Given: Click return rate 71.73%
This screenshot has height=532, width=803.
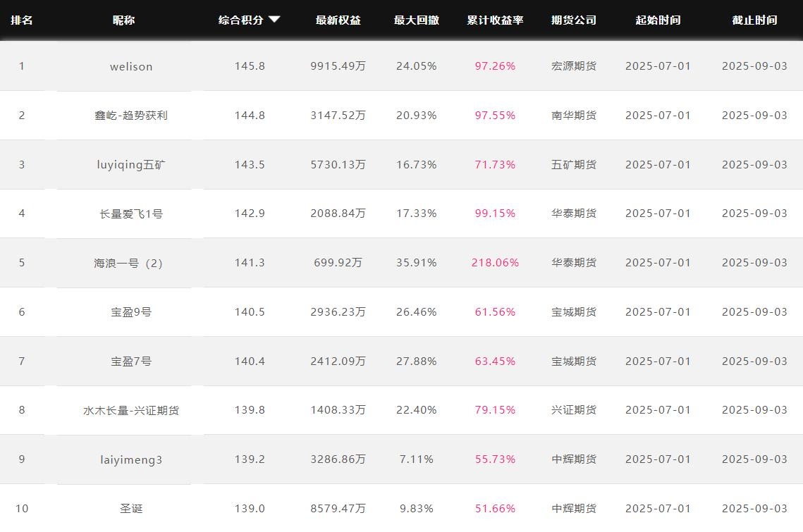Looking at the screenshot, I should point(495,164).
